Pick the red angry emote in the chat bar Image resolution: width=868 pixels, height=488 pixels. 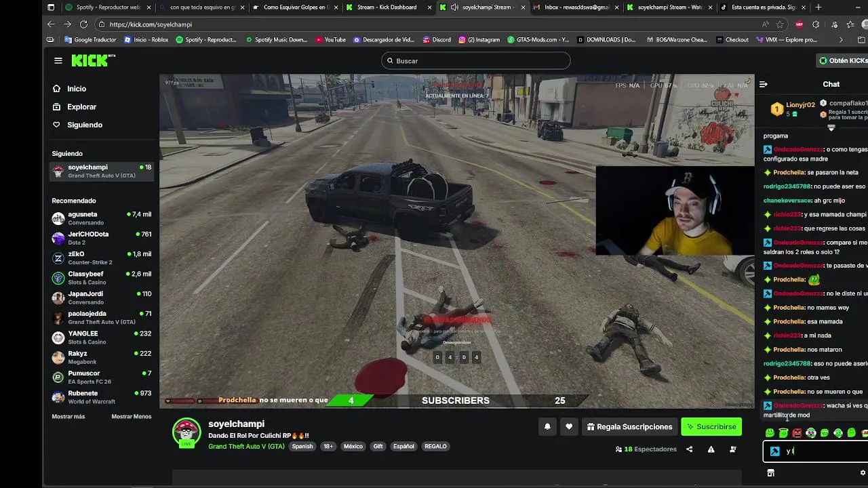point(797,433)
